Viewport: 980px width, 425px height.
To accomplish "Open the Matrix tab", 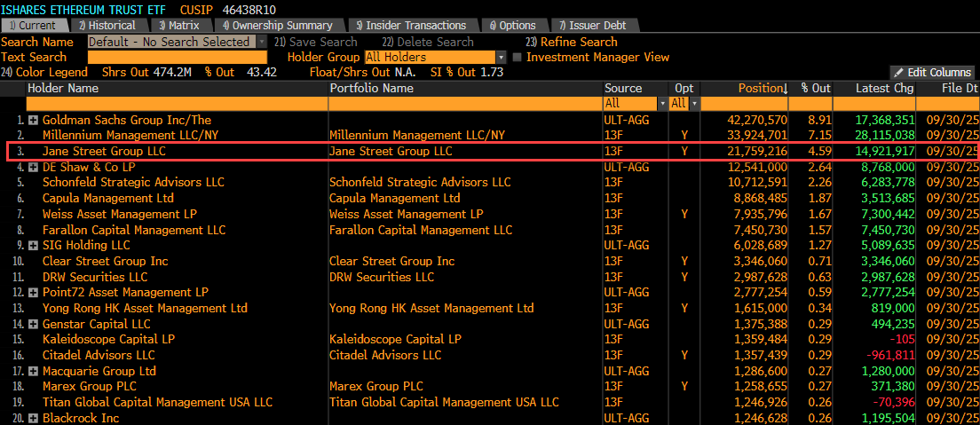I will pyautogui.click(x=179, y=26).
